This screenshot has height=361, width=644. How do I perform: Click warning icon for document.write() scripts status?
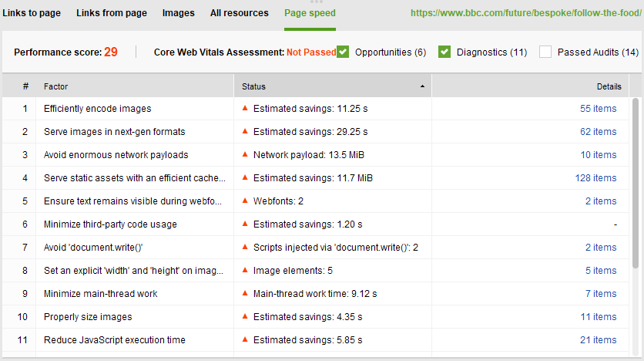(245, 247)
